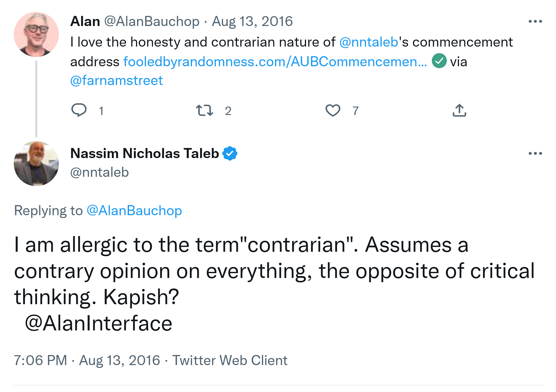Viewport: 556px width, 392px height.
Task: Click the Twitter Web Client source label
Action: coord(230,360)
